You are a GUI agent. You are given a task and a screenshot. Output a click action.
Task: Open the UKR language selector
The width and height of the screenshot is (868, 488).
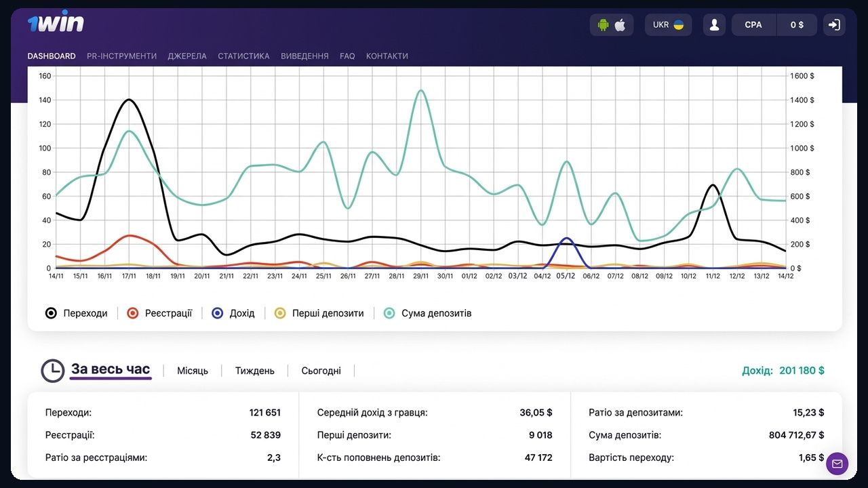668,25
